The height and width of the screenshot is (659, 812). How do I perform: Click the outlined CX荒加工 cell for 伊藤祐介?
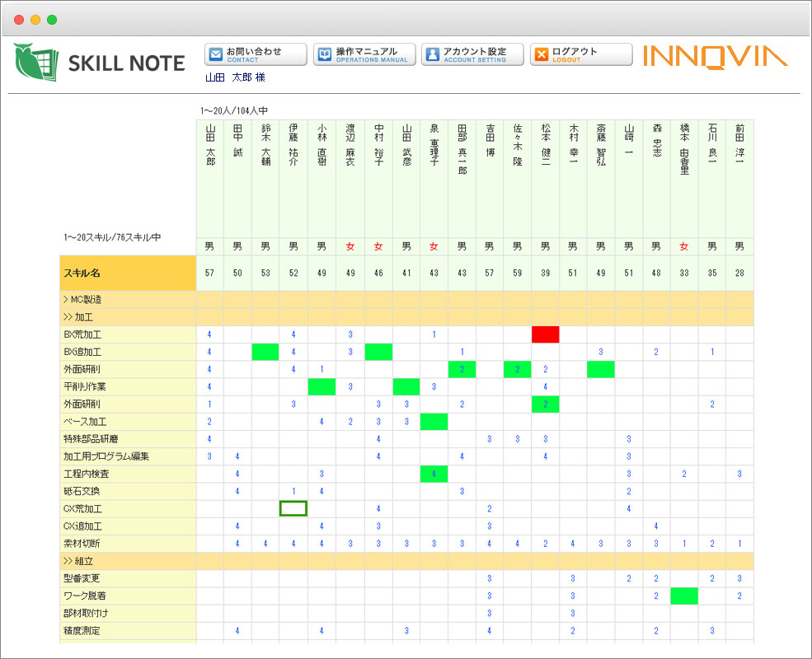pyautogui.click(x=293, y=508)
